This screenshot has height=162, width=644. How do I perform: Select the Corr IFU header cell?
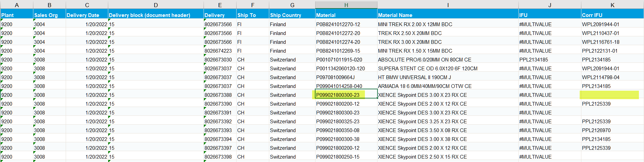(x=612, y=15)
